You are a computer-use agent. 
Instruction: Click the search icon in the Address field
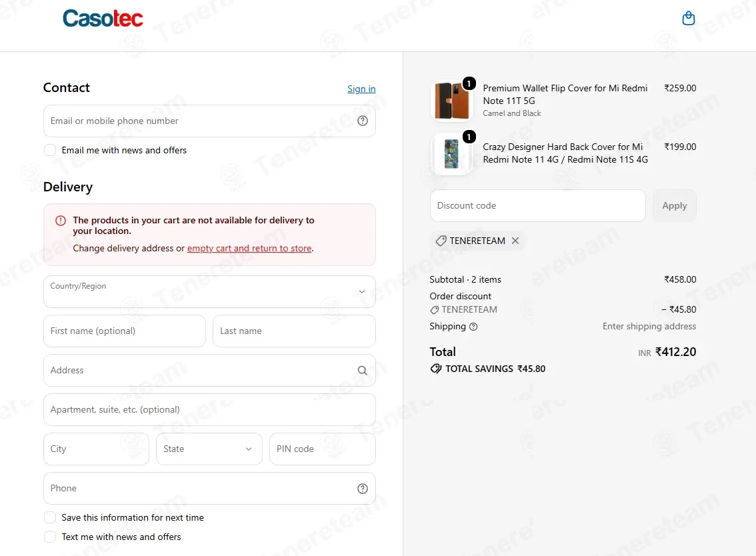[363, 371]
